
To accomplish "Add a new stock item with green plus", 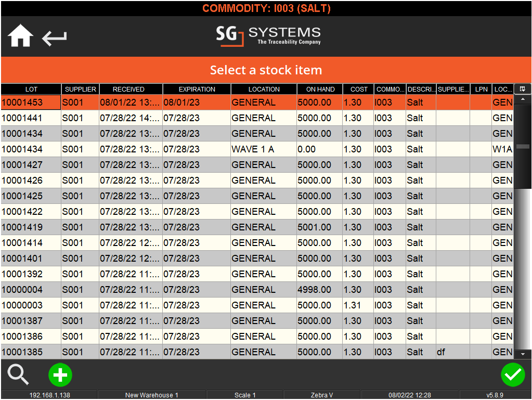I will 60,375.
